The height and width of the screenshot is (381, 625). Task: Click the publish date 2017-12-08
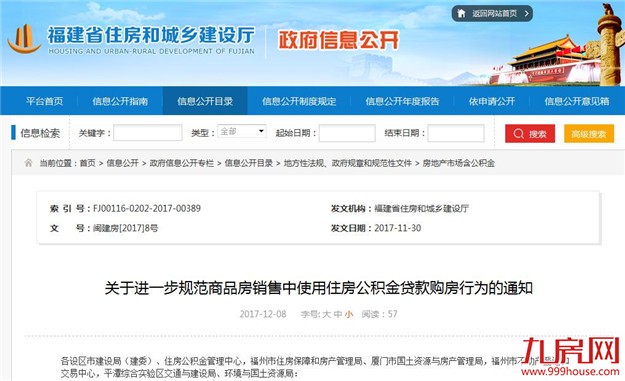263,314
